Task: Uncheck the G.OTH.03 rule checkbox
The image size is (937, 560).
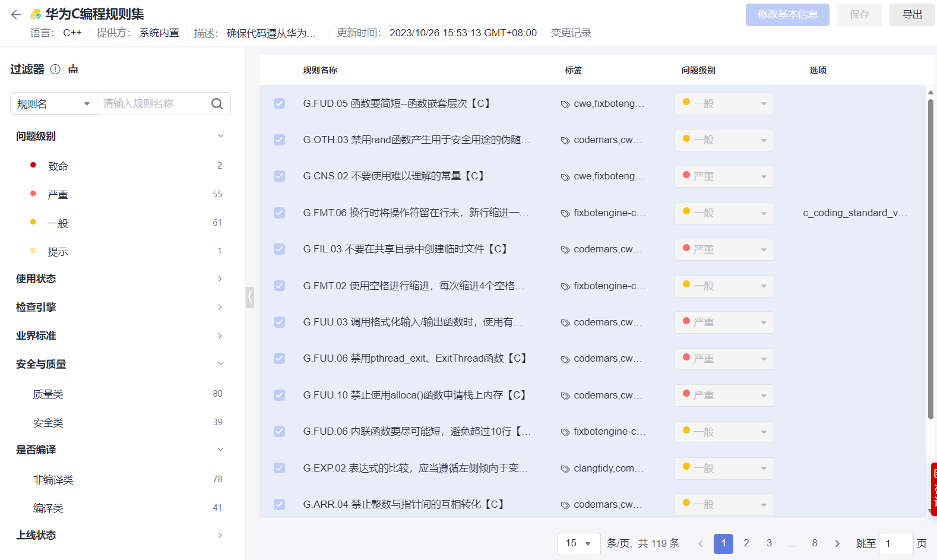Action: pos(279,140)
